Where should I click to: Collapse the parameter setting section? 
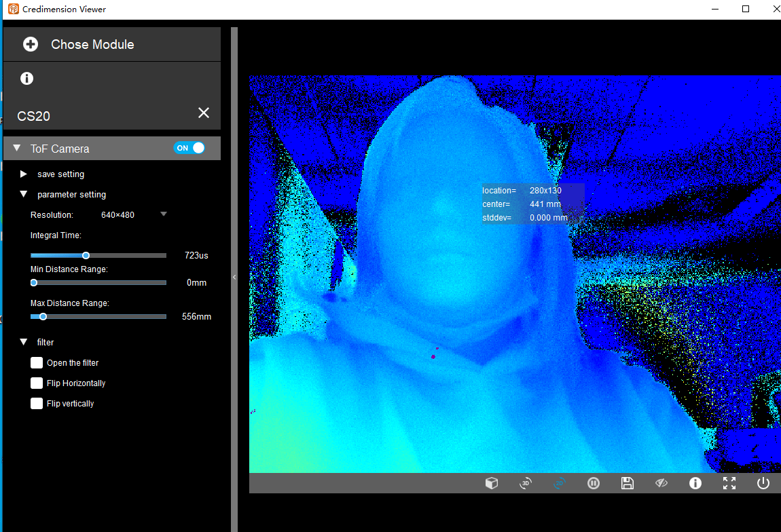[x=24, y=195]
